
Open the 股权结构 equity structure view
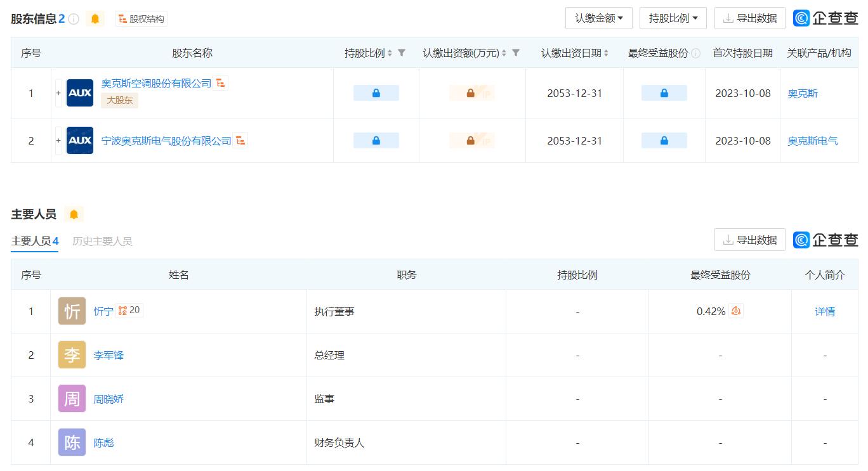[x=141, y=19]
